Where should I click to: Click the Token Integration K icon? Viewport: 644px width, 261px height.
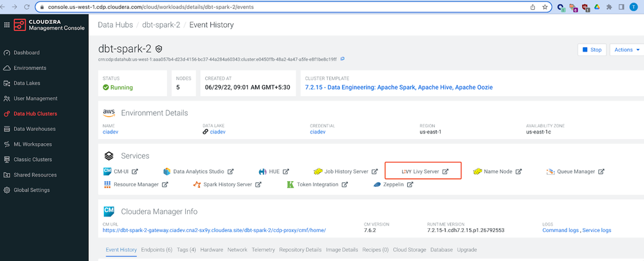click(x=290, y=185)
